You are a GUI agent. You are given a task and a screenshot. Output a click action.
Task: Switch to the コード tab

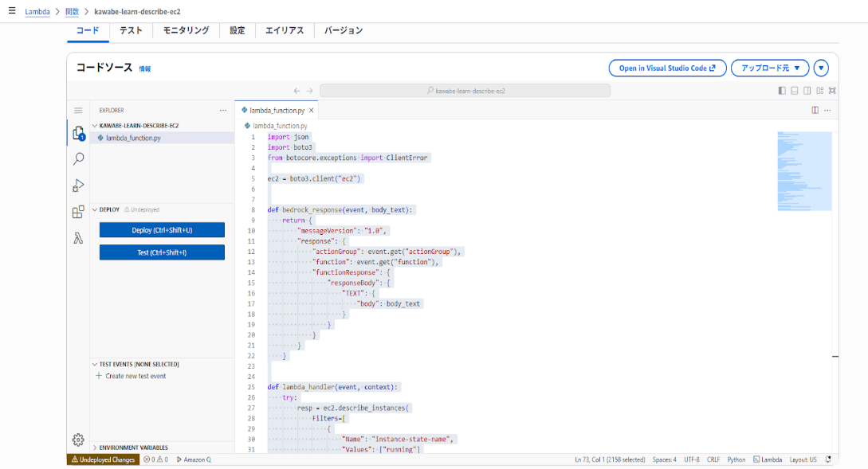[88, 30]
